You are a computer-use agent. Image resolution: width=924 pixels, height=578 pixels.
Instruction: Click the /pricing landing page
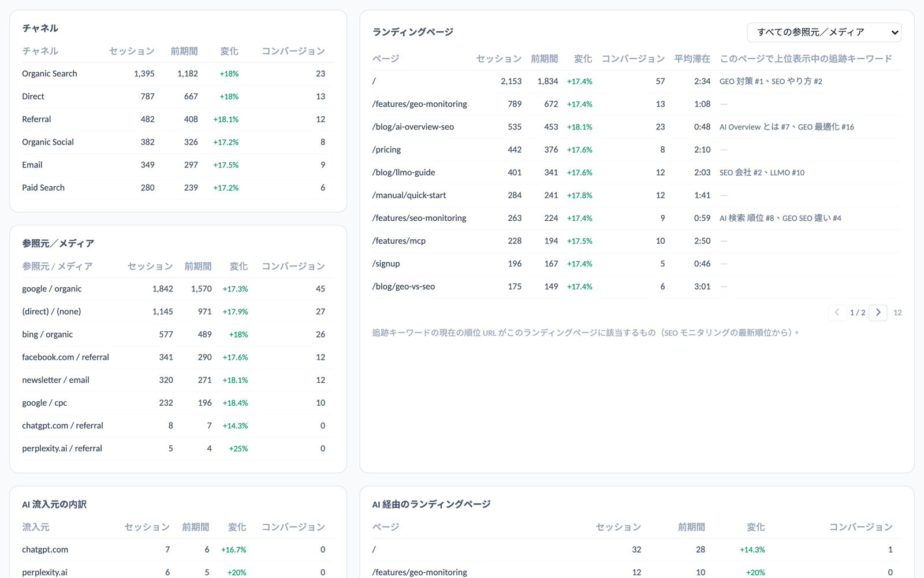click(386, 150)
